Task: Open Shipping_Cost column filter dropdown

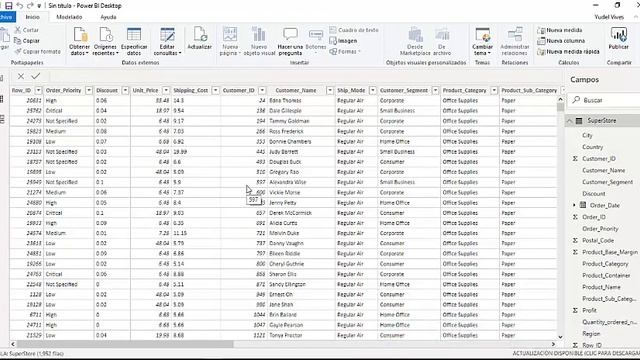Action: [x=215, y=90]
